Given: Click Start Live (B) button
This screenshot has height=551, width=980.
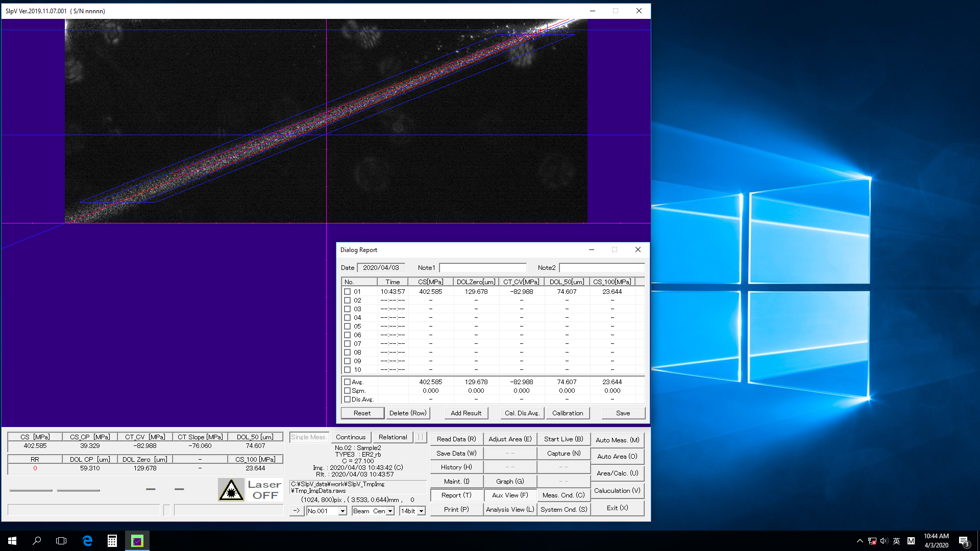Looking at the screenshot, I should [x=563, y=439].
